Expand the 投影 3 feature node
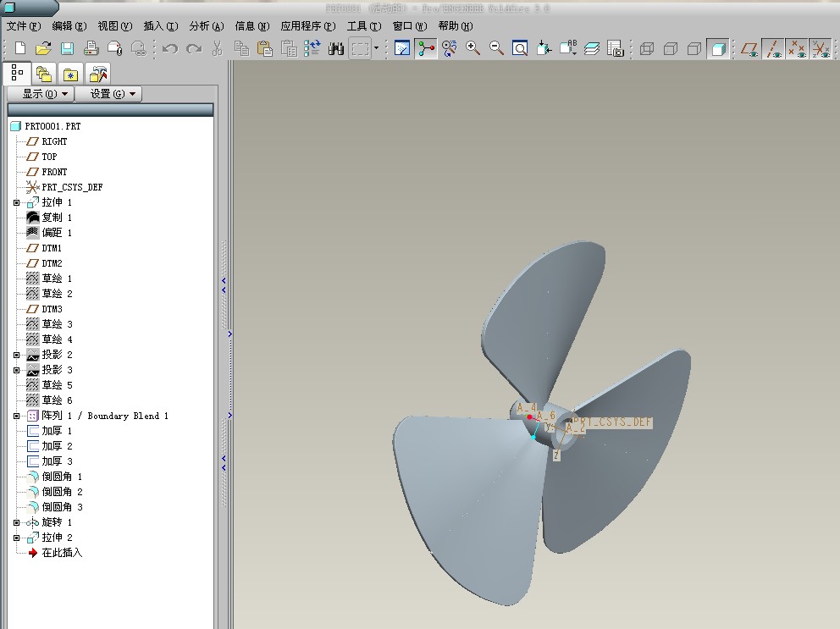840x629 pixels. point(17,370)
